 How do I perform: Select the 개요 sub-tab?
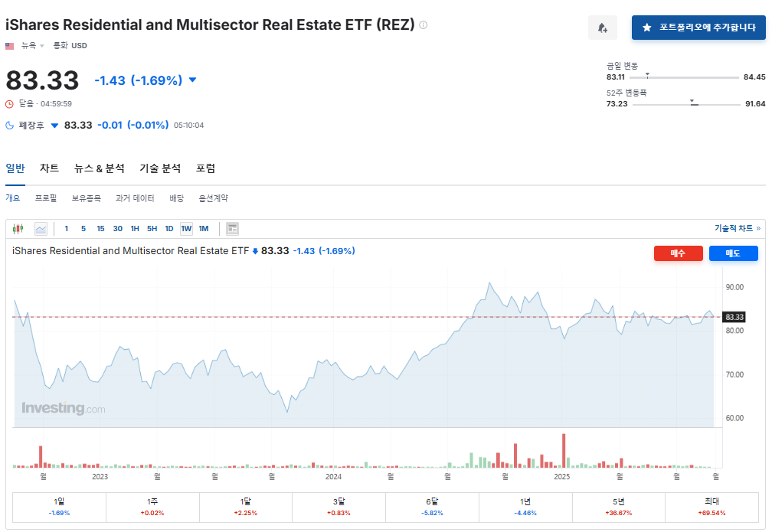click(x=13, y=197)
